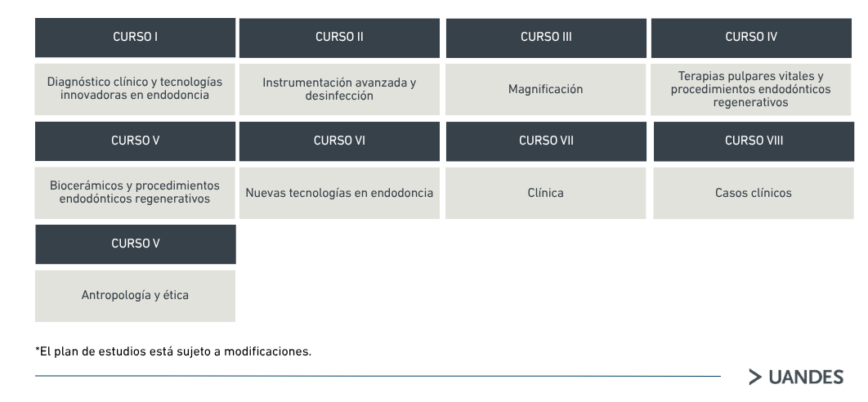
Task: Click the CURSO IV header box
Action: [751, 38]
